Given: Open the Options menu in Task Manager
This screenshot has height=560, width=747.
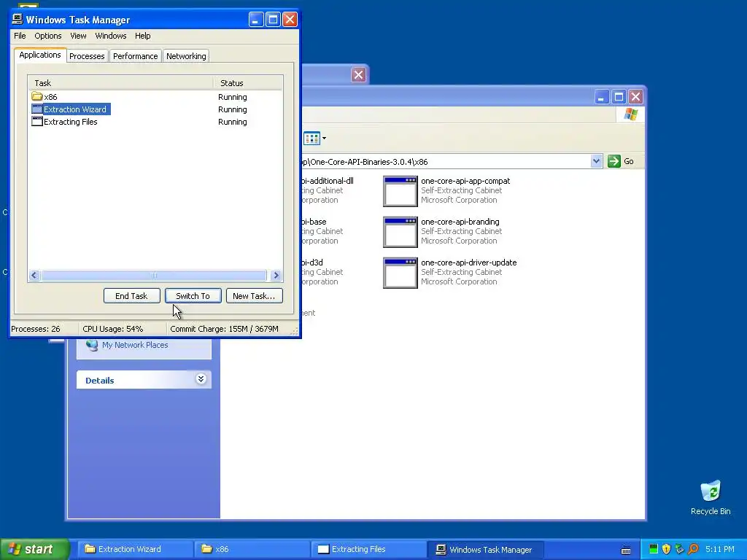Looking at the screenshot, I should 47,36.
